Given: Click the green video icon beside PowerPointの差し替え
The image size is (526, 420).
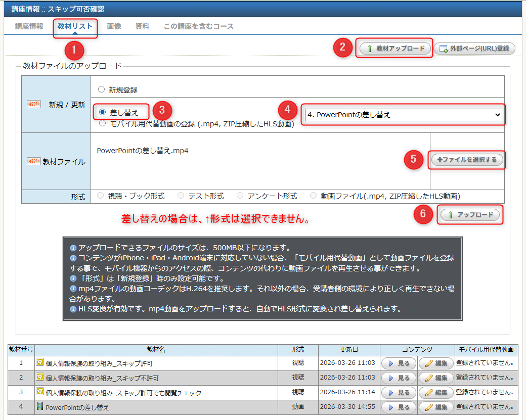Looking at the screenshot, I should [x=39, y=407].
